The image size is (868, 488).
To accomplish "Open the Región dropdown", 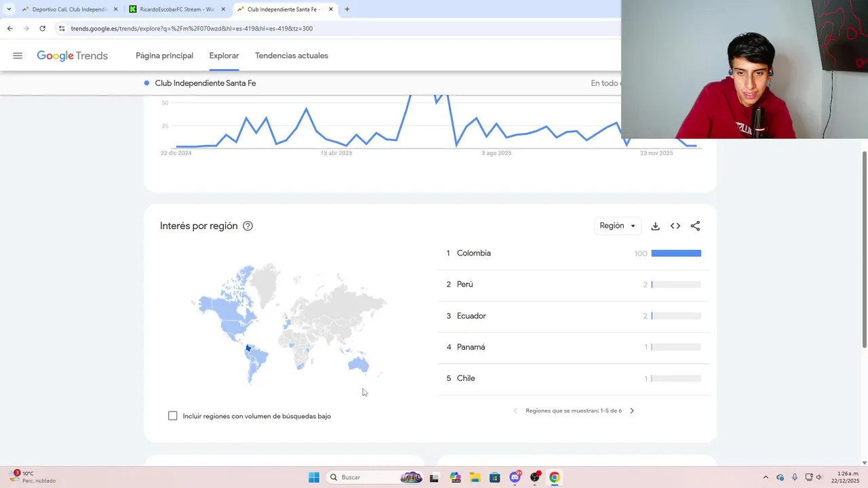I will [x=618, y=226].
